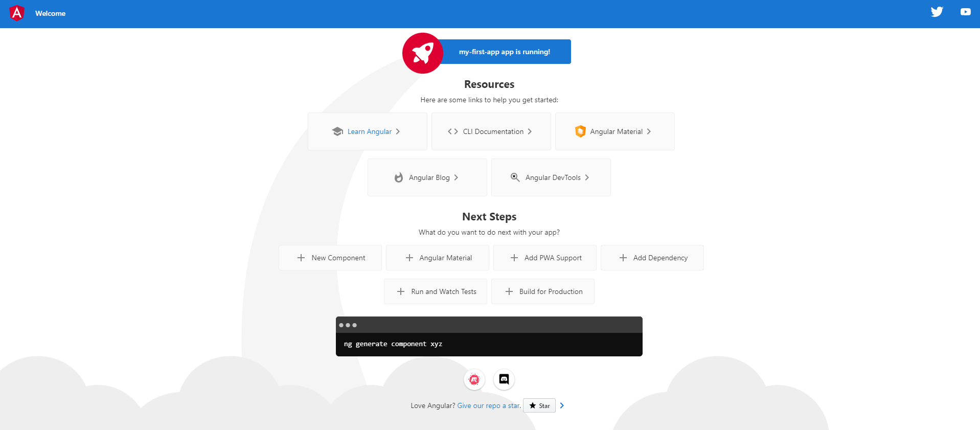Click the 'Love Angular?' text

(x=433, y=405)
